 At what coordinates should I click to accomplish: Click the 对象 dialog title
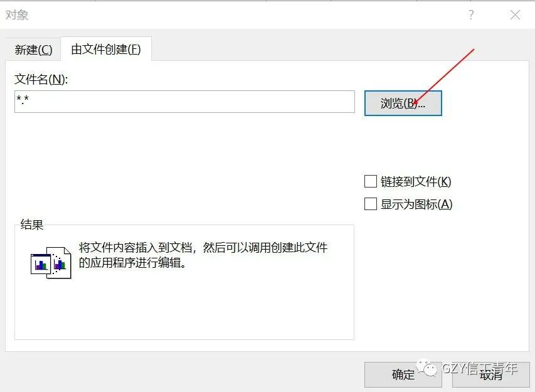(x=17, y=14)
